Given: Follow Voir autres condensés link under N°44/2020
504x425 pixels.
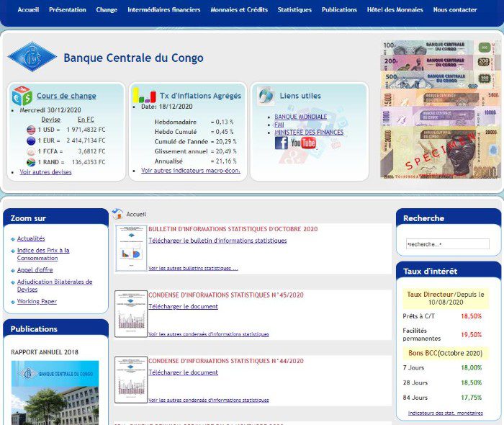Looking at the screenshot, I should [x=209, y=400].
